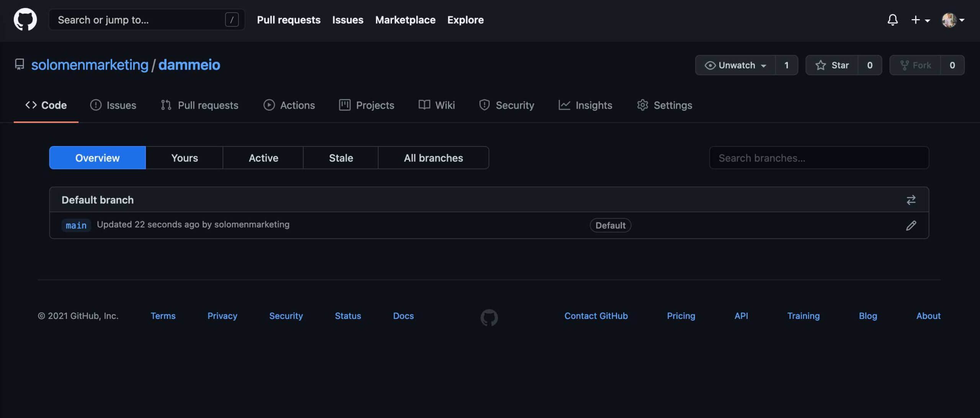980x418 pixels.
Task: Open the Pricing footer link
Action: pyautogui.click(x=681, y=316)
